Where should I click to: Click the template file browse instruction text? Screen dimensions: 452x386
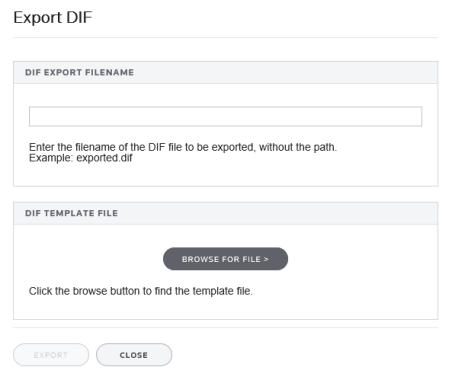(141, 291)
